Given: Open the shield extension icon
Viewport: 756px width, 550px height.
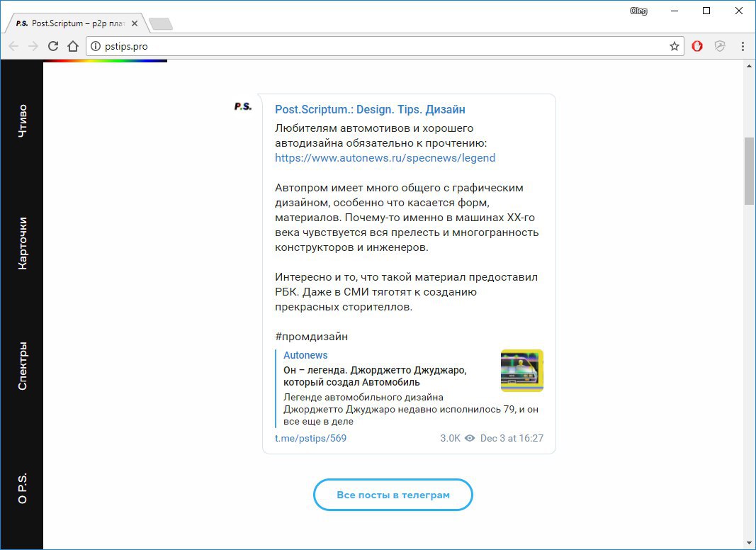Looking at the screenshot, I should 720,46.
